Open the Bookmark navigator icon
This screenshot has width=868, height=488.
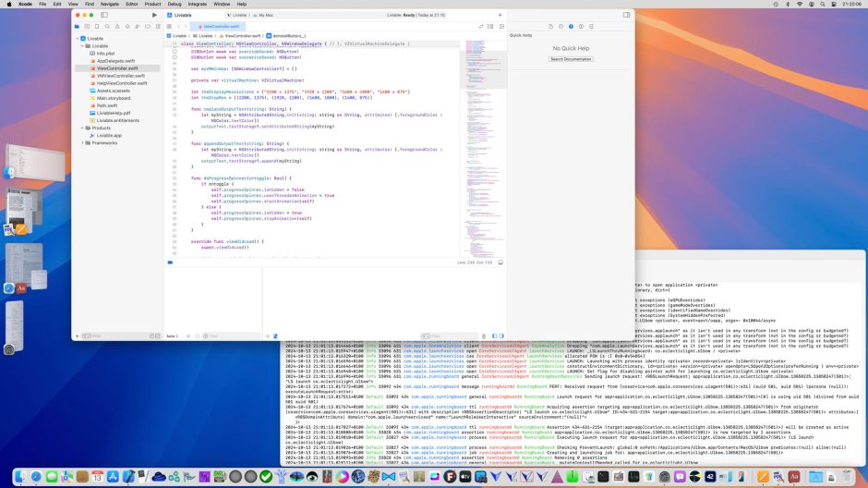click(x=97, y=26)
